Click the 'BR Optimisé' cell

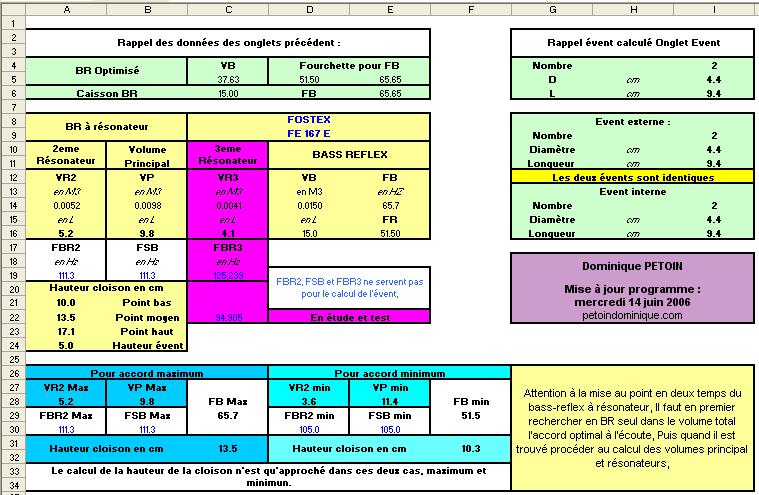(x=107, y=71)
